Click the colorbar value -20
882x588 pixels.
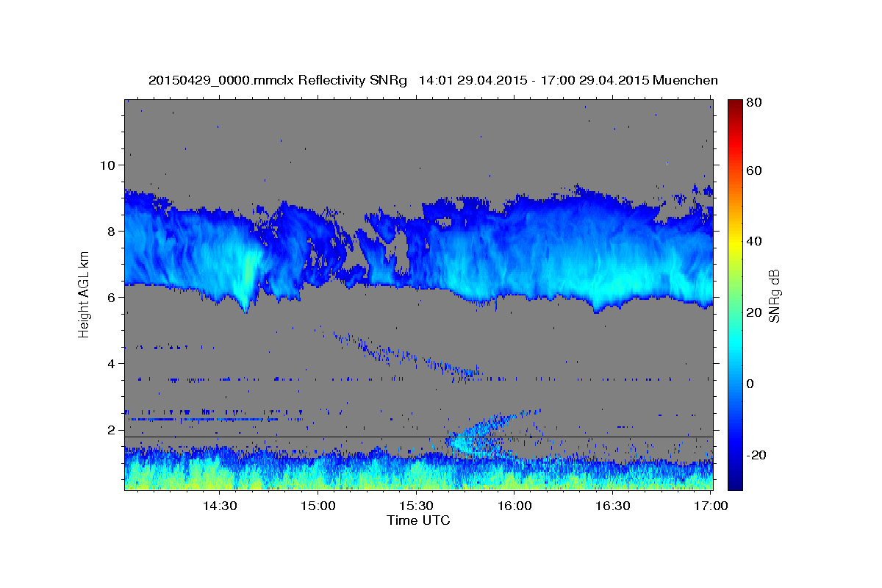[x=756, y=455]
